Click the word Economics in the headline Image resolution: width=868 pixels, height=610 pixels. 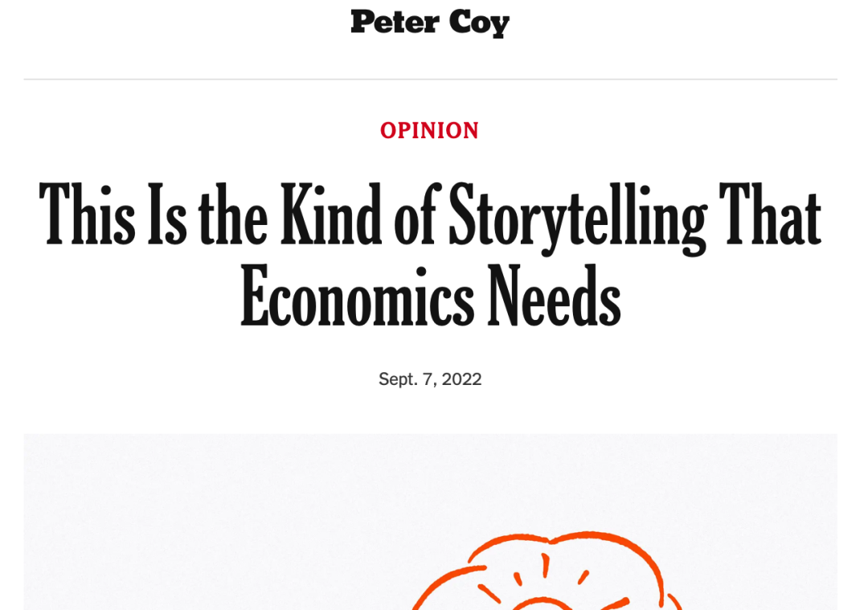(357, 296)
